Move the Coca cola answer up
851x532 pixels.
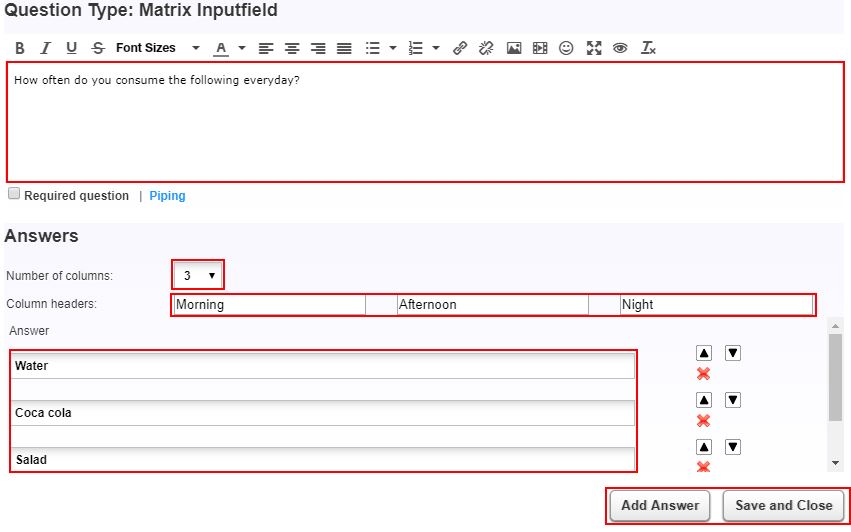tap(704, 400)
